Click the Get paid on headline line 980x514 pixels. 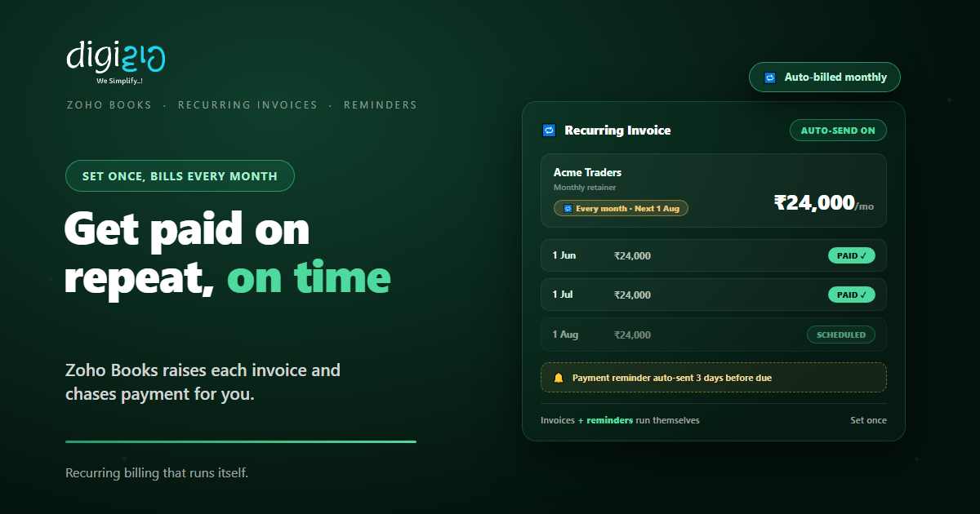(187, 231)
